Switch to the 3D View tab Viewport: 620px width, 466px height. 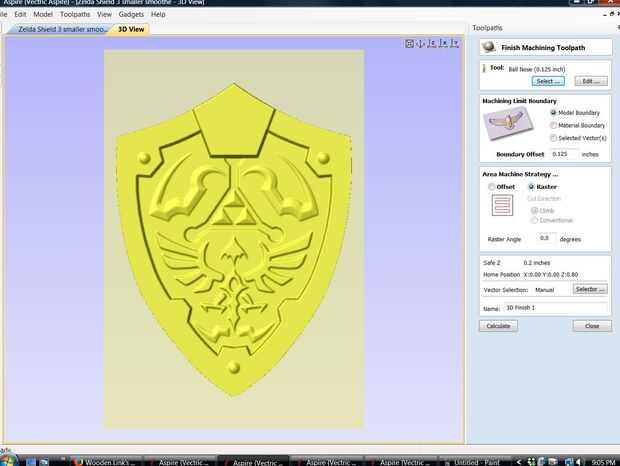click(x=131, y=29)
